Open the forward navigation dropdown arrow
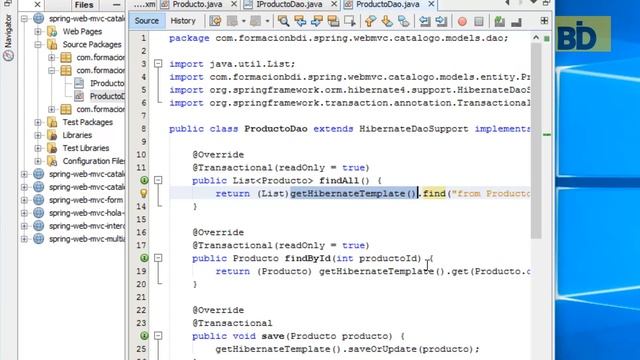 point(267,21)
